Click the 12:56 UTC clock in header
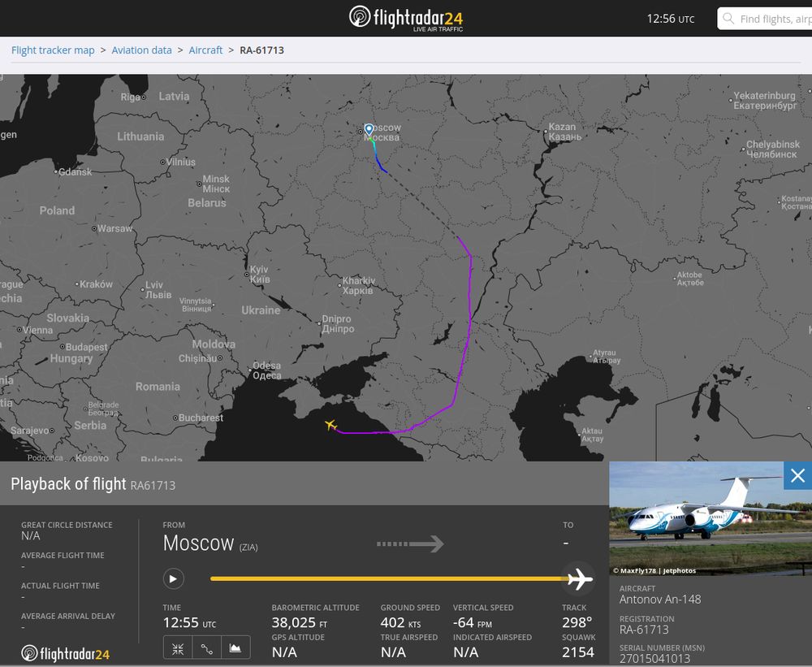812x667 pixels. 671,19
